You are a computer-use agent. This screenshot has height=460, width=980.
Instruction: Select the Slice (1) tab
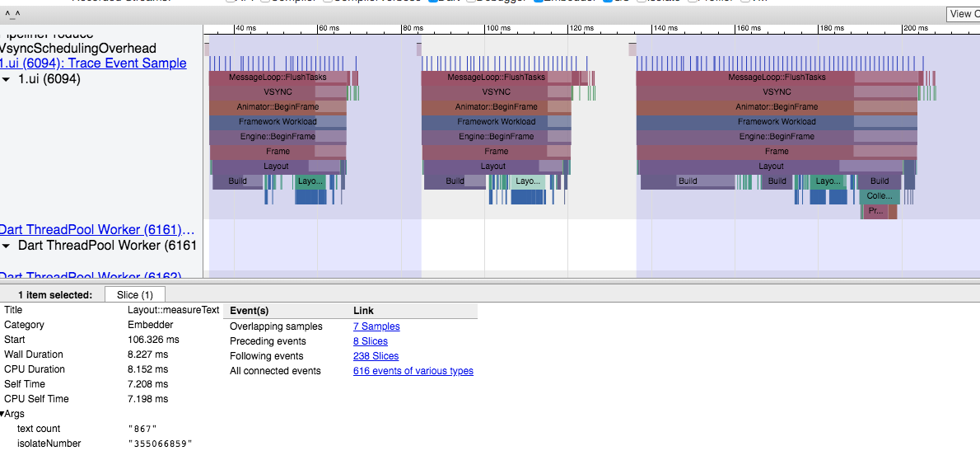click(x=135, y=295)
